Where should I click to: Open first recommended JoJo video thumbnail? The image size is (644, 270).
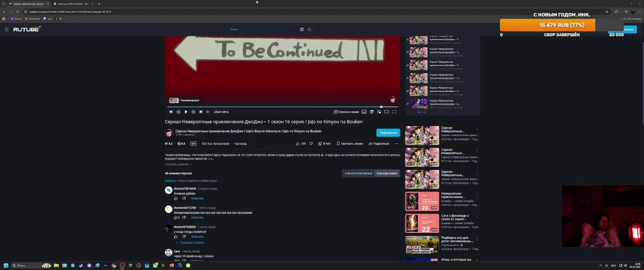point(422,135)
